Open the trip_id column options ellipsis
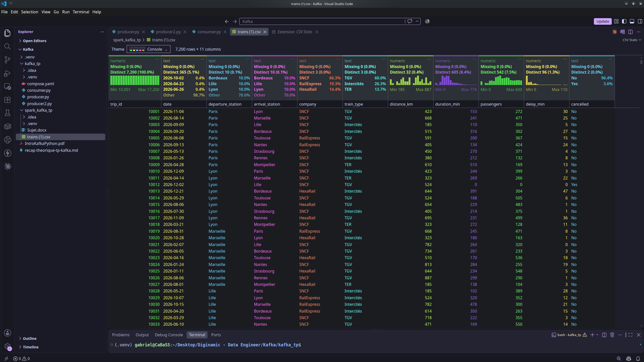This screenshot has width=644, height=362. point(157,59)
